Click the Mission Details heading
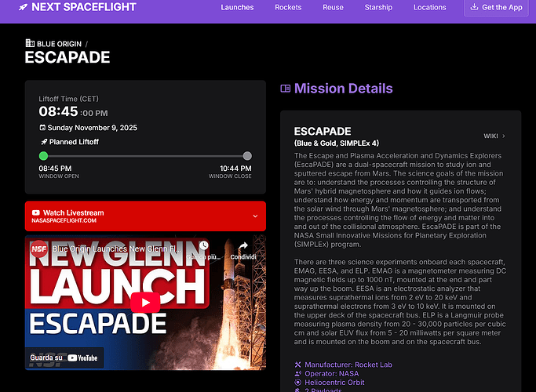 (344, 89)
